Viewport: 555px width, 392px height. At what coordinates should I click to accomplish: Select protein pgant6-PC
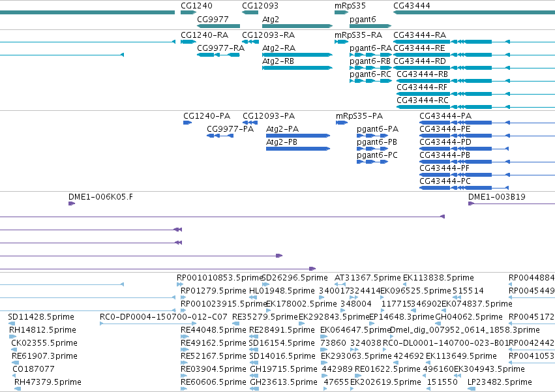point(378,155)
